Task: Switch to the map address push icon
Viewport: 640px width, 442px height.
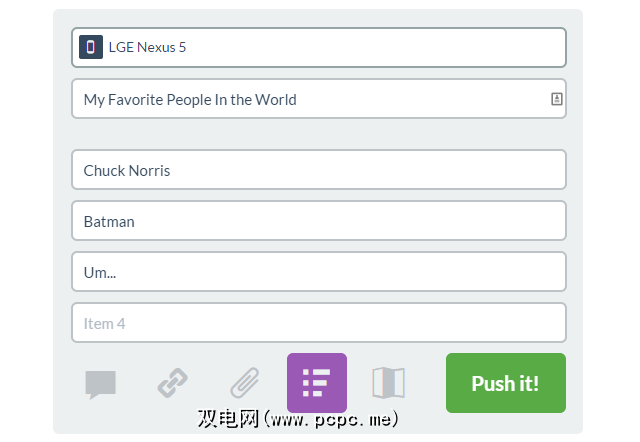Action: pyautogui.click(x=388, y=383)
